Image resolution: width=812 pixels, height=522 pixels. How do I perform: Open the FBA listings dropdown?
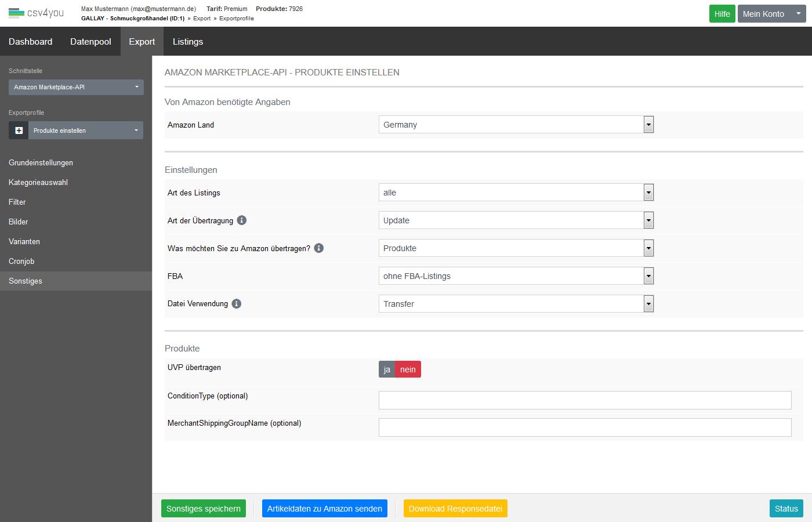[516, 276]
